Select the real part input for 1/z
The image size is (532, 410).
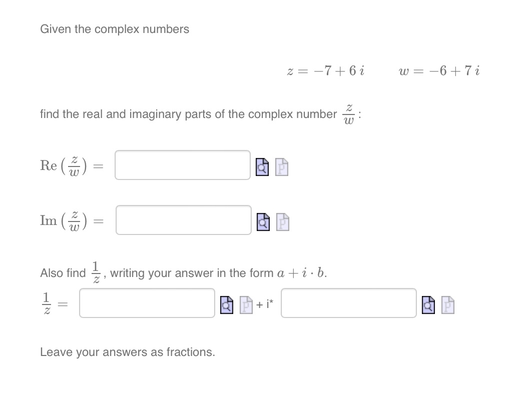147,303
